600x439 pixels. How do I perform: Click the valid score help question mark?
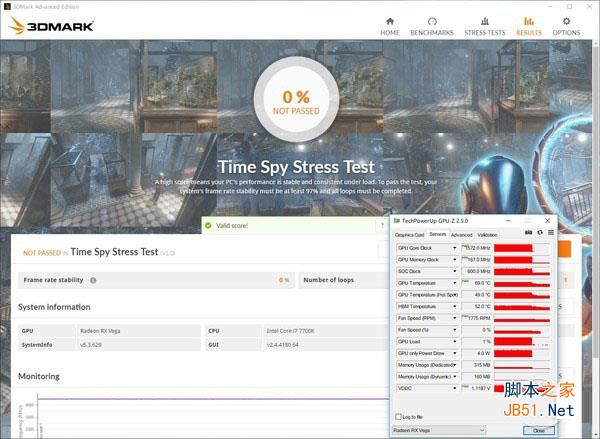382,225
